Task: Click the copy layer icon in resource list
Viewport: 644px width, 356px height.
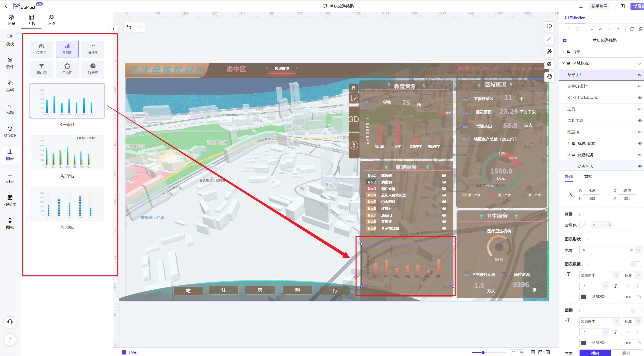Action: 632,29
